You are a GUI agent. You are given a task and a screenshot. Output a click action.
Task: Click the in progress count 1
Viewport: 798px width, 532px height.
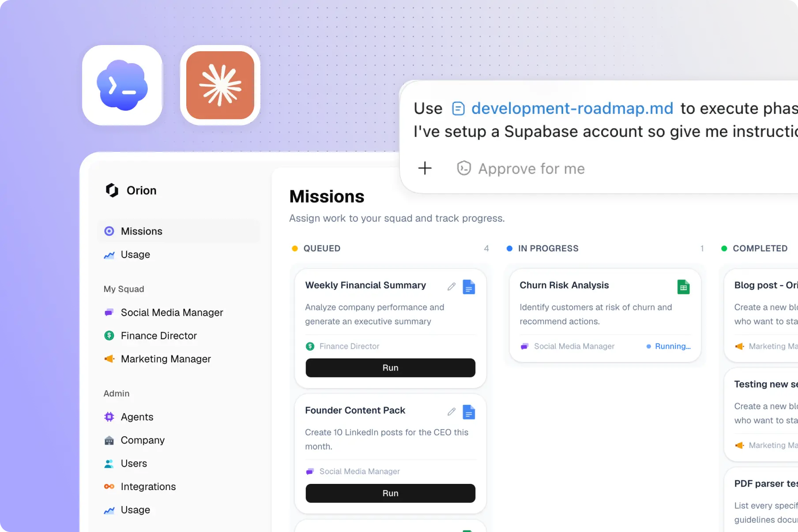702,249
